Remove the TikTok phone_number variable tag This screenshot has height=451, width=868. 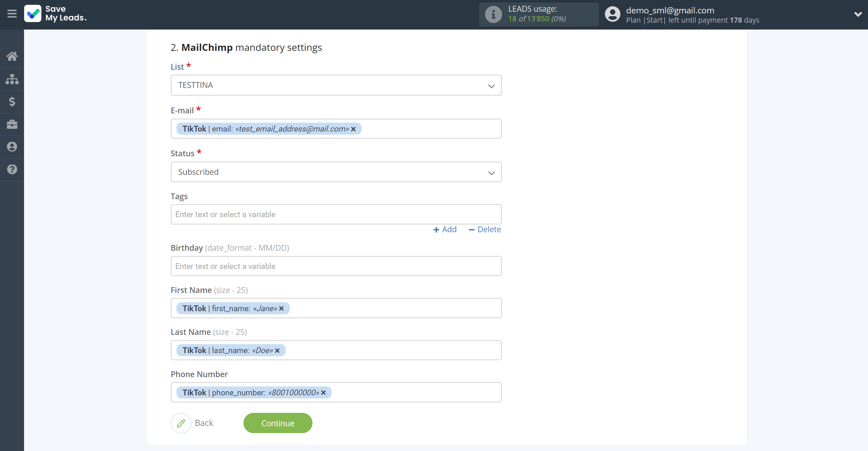(323, 393)
